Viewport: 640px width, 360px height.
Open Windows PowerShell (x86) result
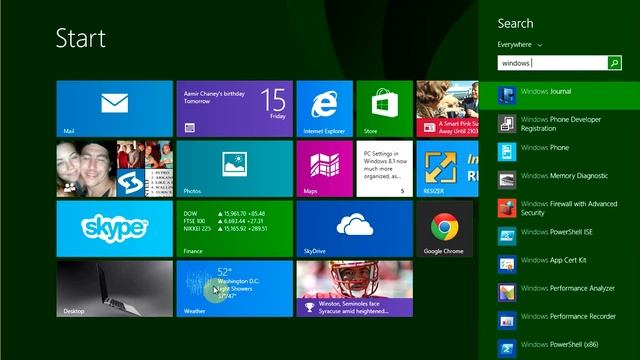pos(559,348)
